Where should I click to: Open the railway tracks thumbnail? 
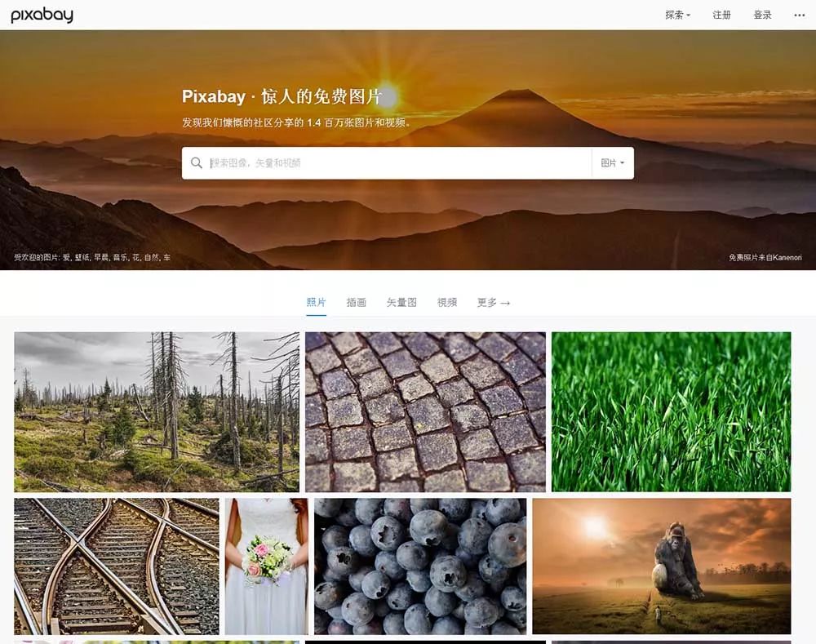[x=117, y=566]
